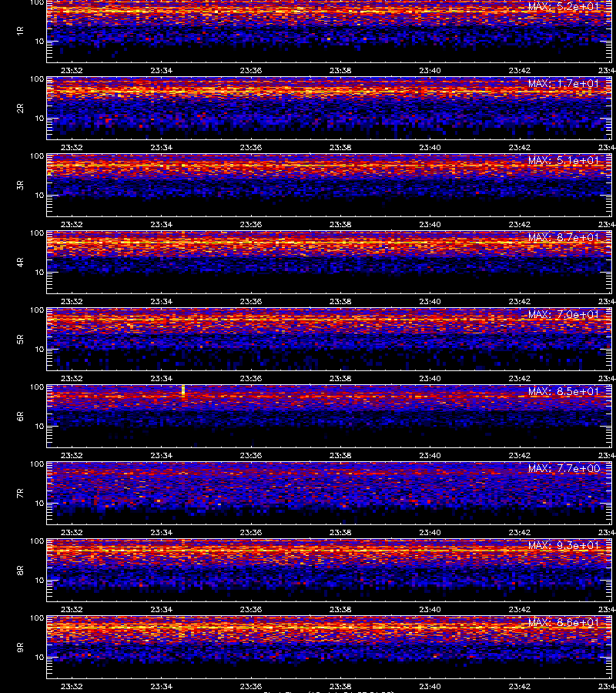Viewport: 616px width, 693px height.
Task: Select the MAX: 1.7e+01 readout
Action: 564,83
